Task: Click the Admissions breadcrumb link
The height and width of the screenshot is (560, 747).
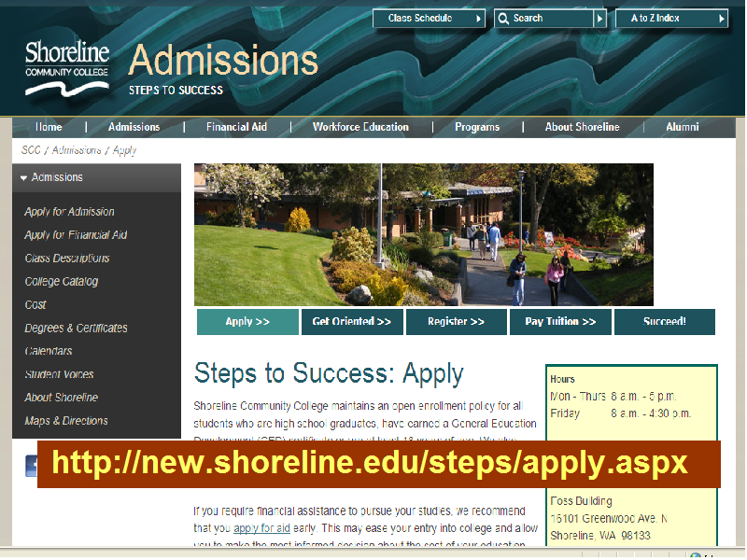Action: click(77, 150)
